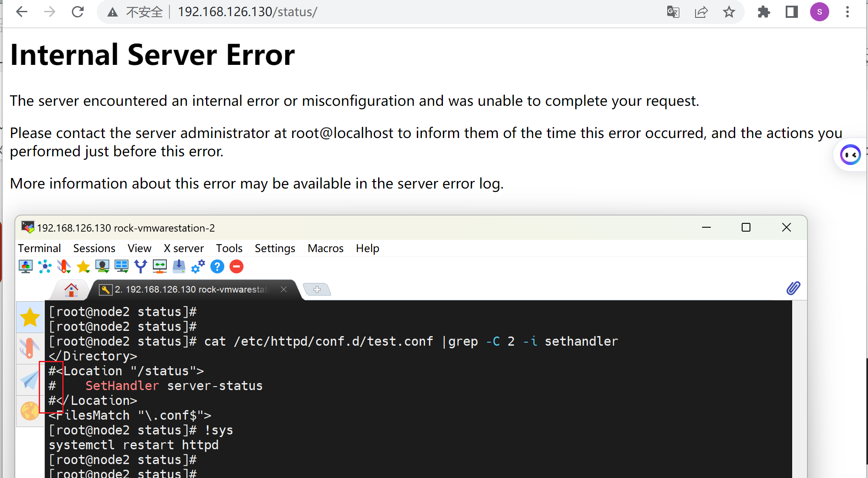Viewport: 868px width, 478px height.
Task: Click the Packages download icon
Action: tap(179, 266)
